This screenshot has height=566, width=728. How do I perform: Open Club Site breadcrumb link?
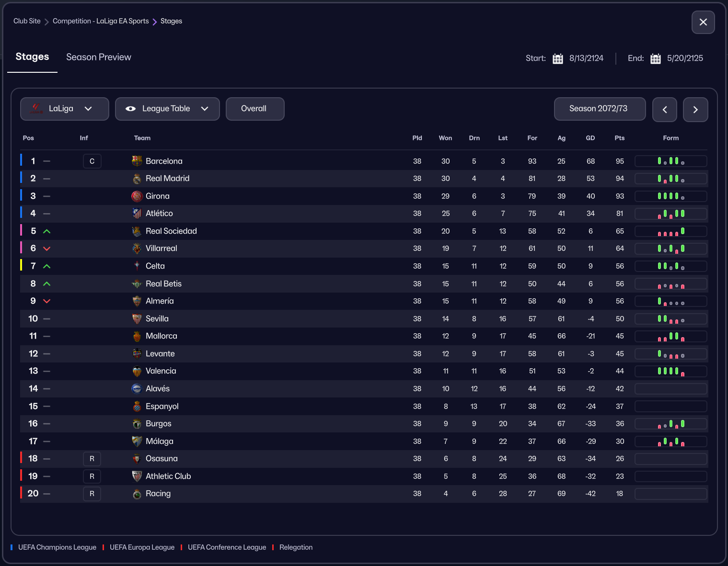coord(27,21)
